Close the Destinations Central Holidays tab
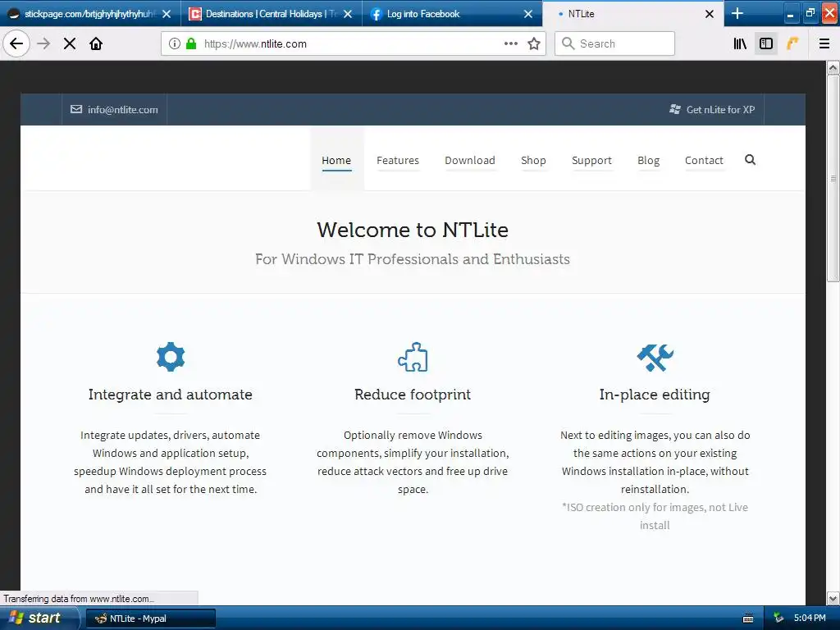Viewport: 840px width, 630px height. (x=348, y=14)
